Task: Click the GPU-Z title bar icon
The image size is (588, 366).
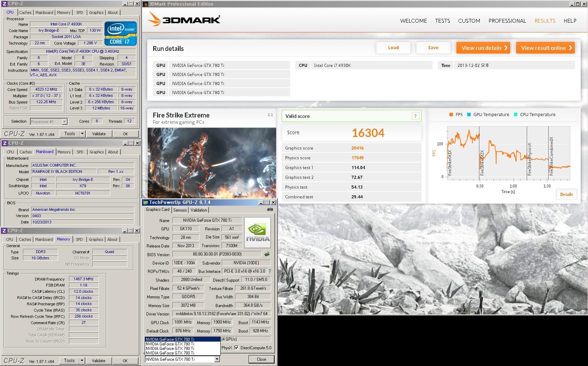Action: click(x=146, y=202)
